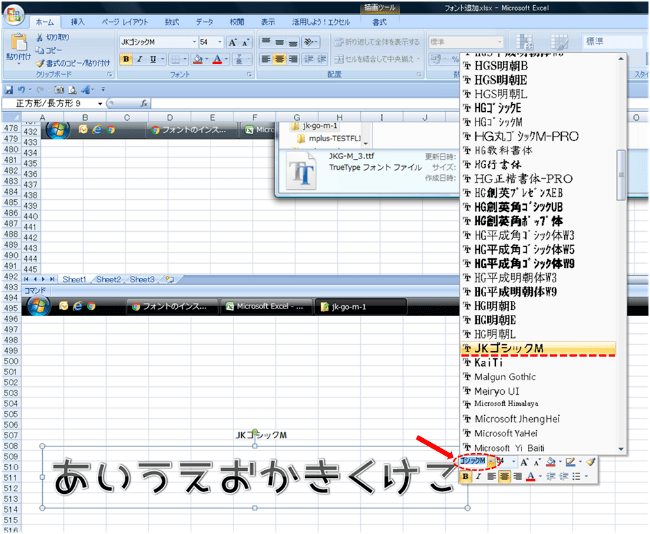Toggle Italic on the mini toolbar
The height and width of the screenshot is (534, 650).
(478, 477)
